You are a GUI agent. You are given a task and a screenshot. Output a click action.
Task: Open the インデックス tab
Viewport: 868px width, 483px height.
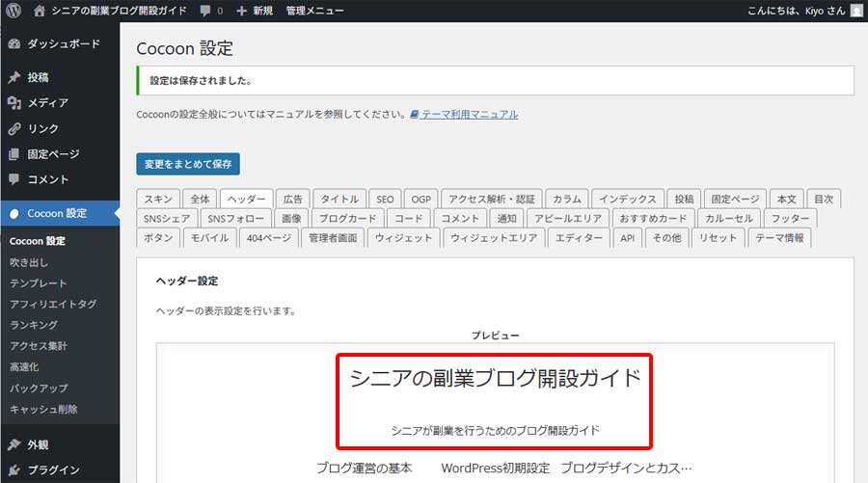[627, 200]
